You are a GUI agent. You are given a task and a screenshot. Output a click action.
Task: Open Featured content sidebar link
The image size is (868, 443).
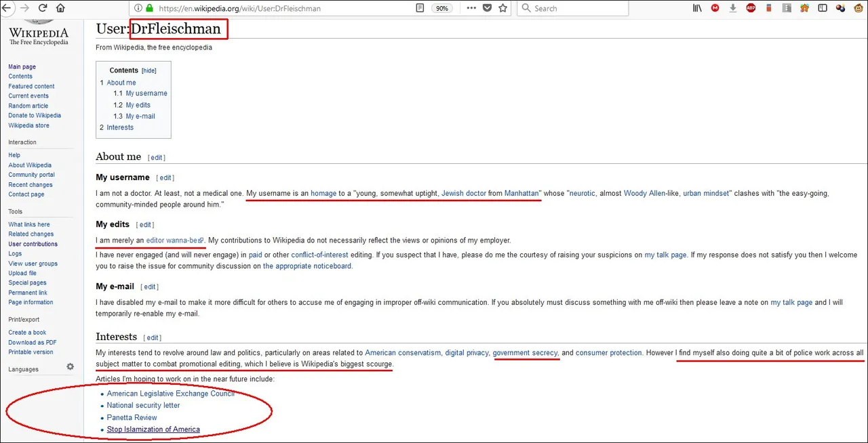point(31,86)
